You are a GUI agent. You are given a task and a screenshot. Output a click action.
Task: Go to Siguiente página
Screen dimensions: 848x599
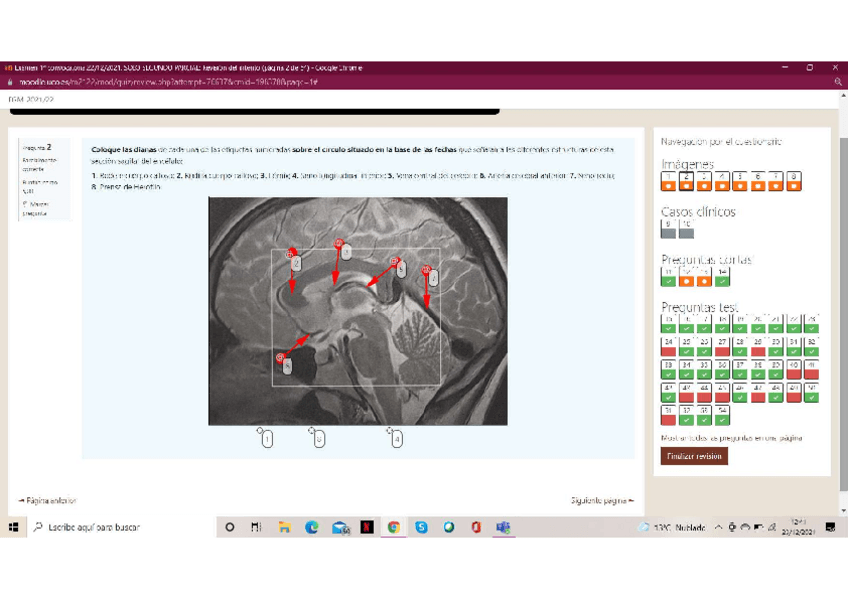tap(602, 501)
